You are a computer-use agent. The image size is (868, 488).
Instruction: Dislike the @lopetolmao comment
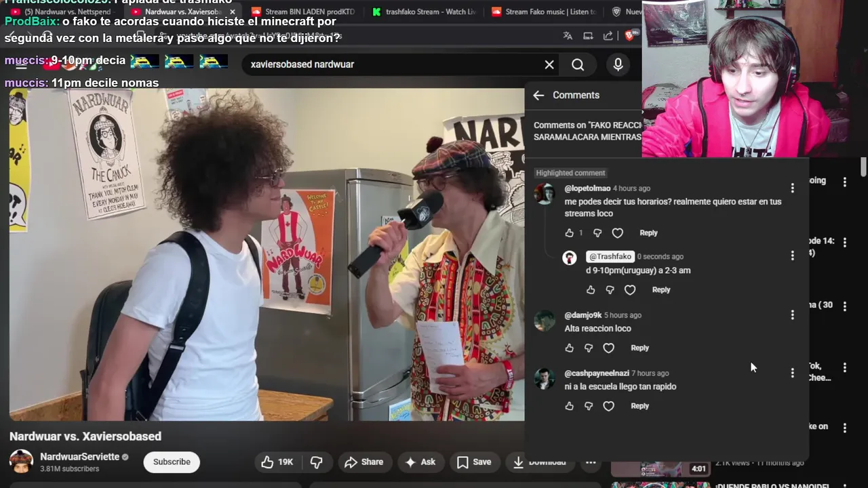[597, 233]
